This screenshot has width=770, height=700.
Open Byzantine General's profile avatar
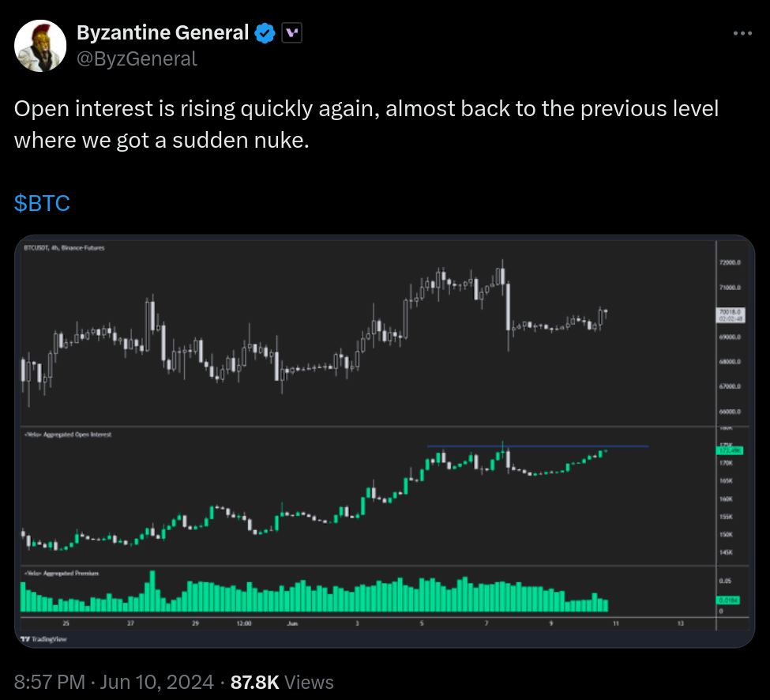tap(40, 46)
